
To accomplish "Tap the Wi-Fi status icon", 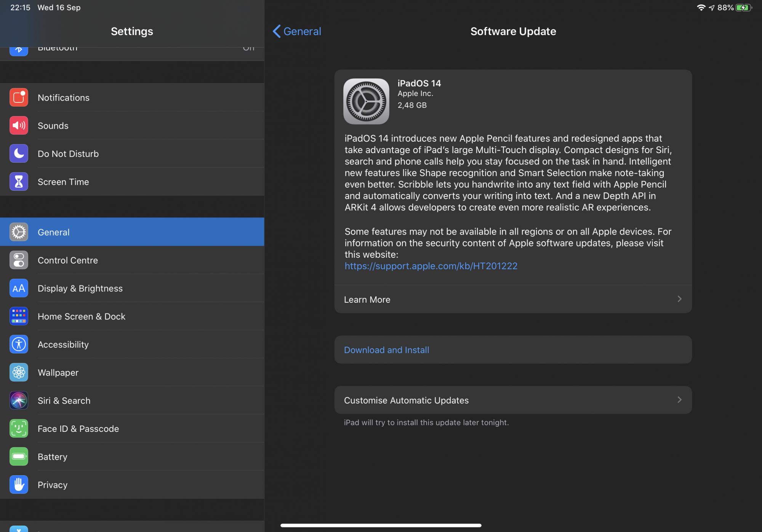I will click(701, 8).
